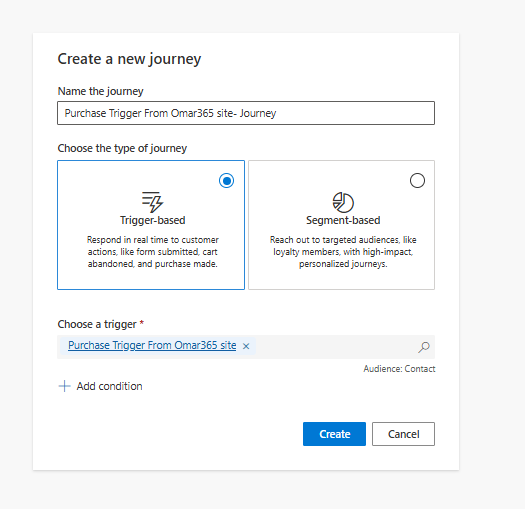Click the Create a new journey title
Screen dimensions: 525x509
coord(129,59)
